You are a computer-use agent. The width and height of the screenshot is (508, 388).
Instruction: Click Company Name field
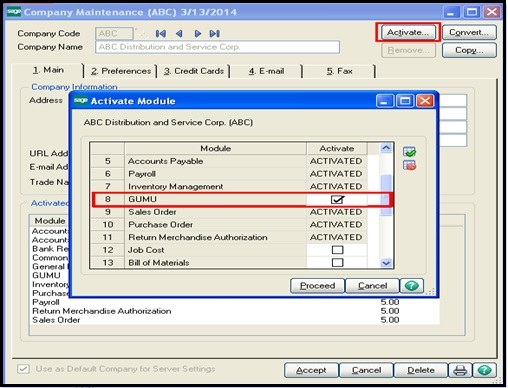click(x=217, y=47)
